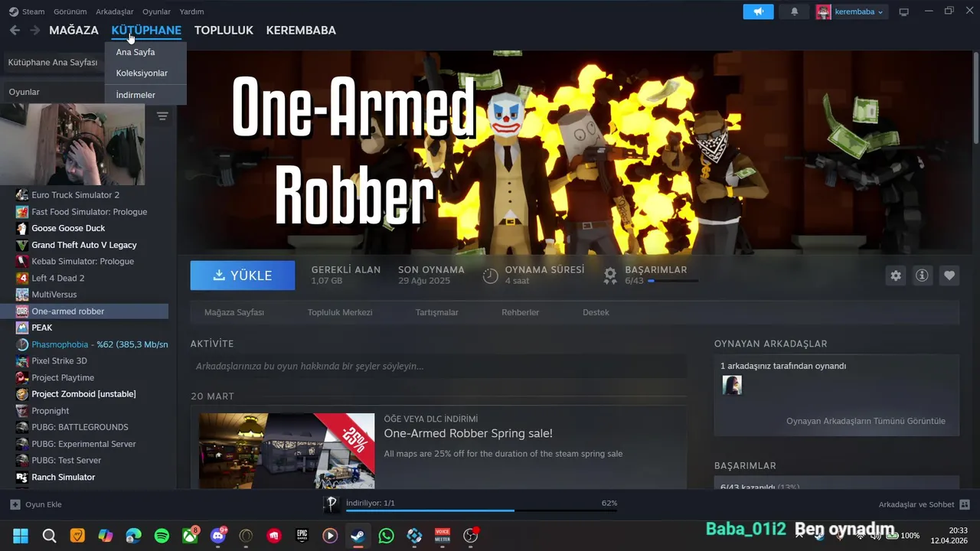Select Project Zomboid [unstable] in library
Viewport: 980px width, 551px height.
coord(84,394)
